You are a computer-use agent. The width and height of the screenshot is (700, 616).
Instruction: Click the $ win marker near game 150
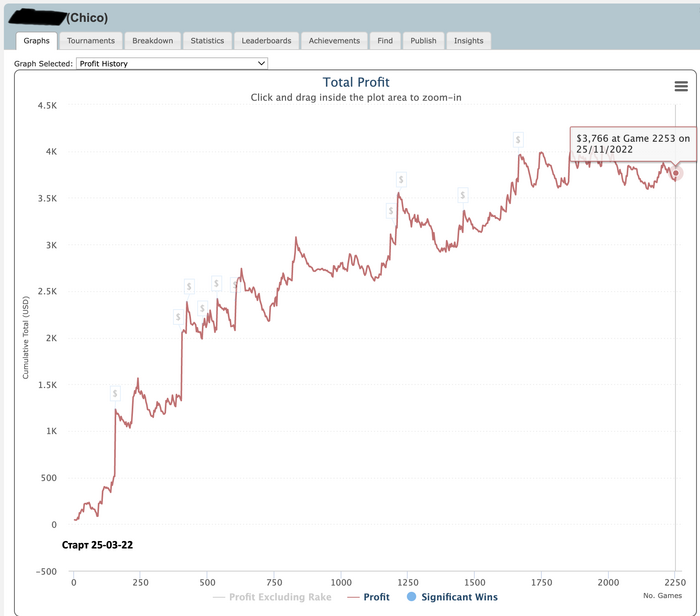point(115,393)
